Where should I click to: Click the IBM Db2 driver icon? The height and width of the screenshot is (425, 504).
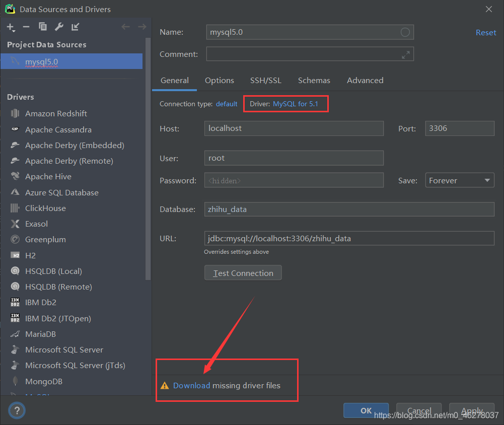point(15,302)
